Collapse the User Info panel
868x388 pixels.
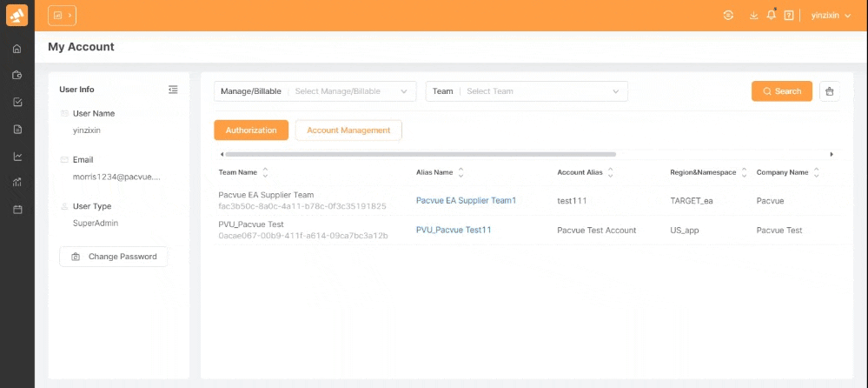tap(173, 90)
